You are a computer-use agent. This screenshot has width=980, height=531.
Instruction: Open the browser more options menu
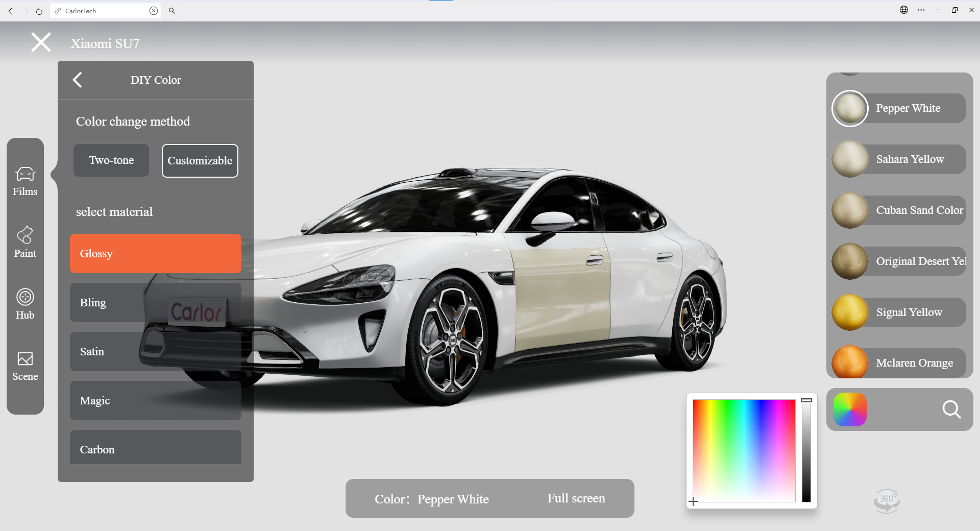click(921, 10)
